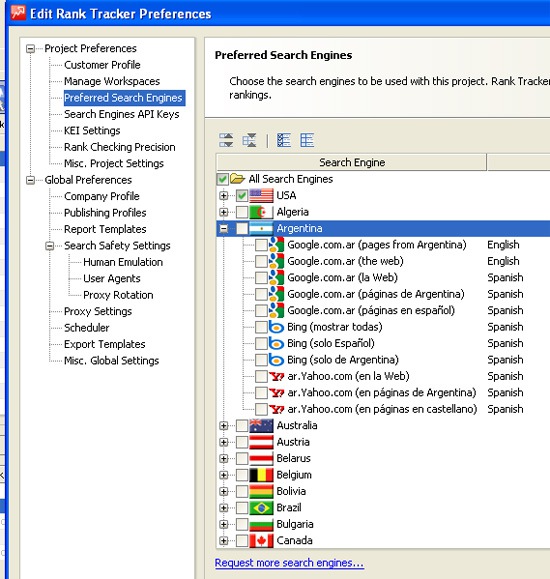Image resolution: width=550 pixels, height=579 pixels.
Task: Check the Australia checkbox
Action: [x=242, y=425]
